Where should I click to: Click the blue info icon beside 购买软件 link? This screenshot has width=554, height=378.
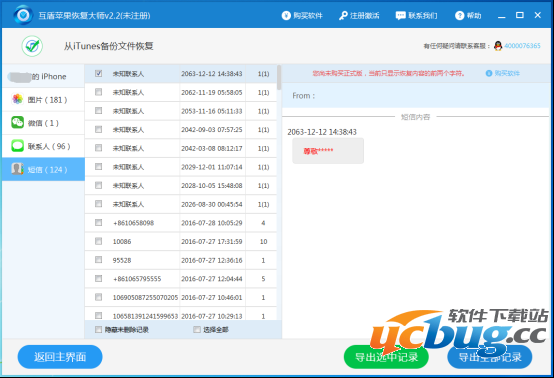tap(489, 73)
